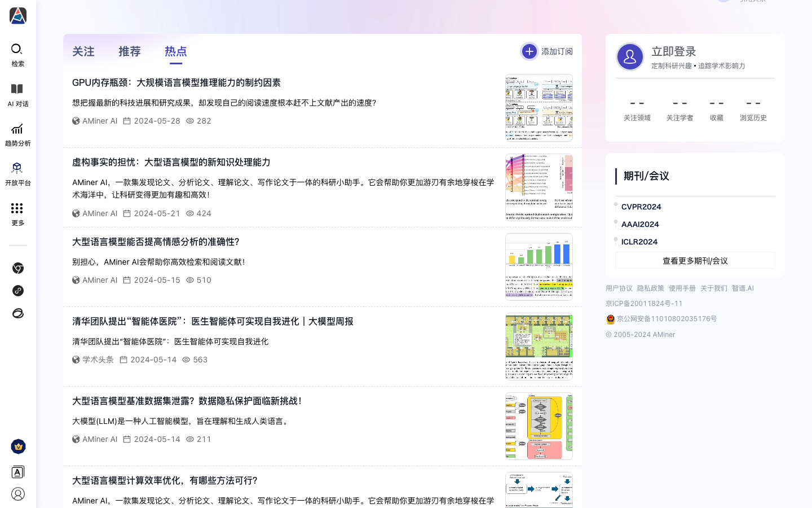Go to the 开放平台 open platform

[17, 173]
